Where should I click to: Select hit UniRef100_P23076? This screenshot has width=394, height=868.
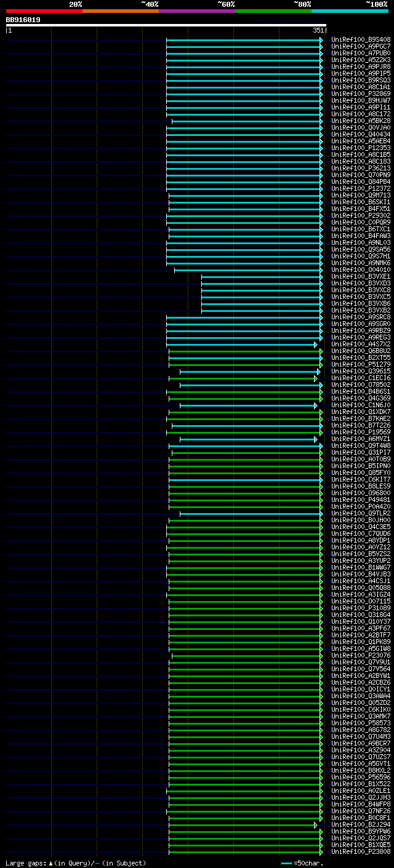coord(361,656)
